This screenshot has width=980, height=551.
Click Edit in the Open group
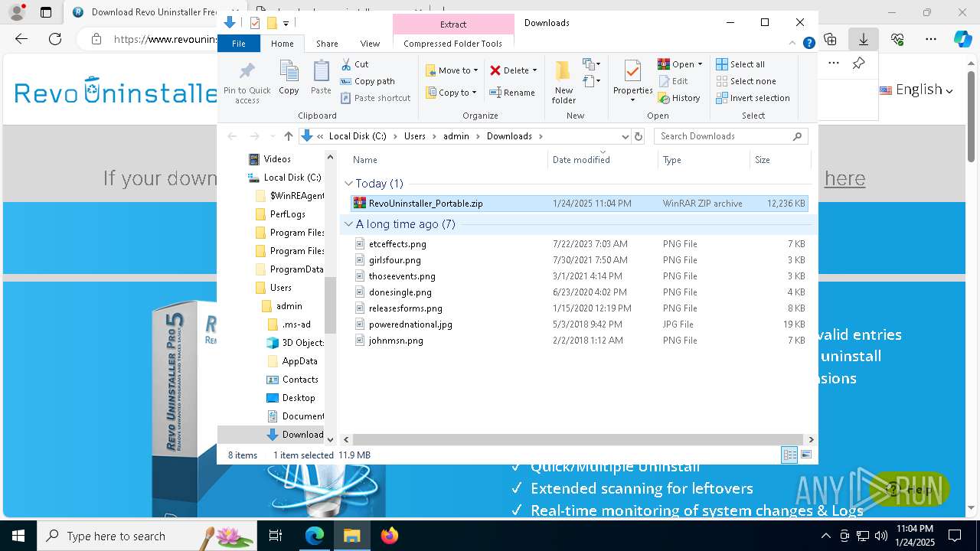click(672, 81)
